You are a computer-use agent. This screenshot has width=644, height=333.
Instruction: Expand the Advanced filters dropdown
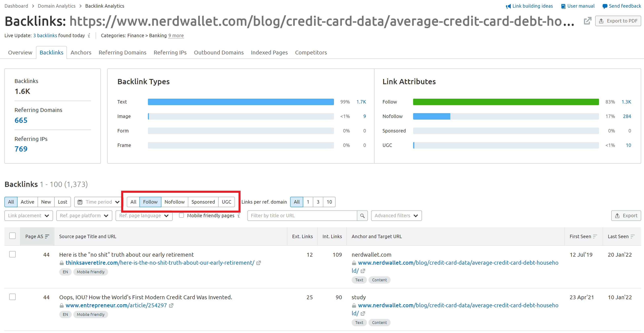click(x=396, y=215)
